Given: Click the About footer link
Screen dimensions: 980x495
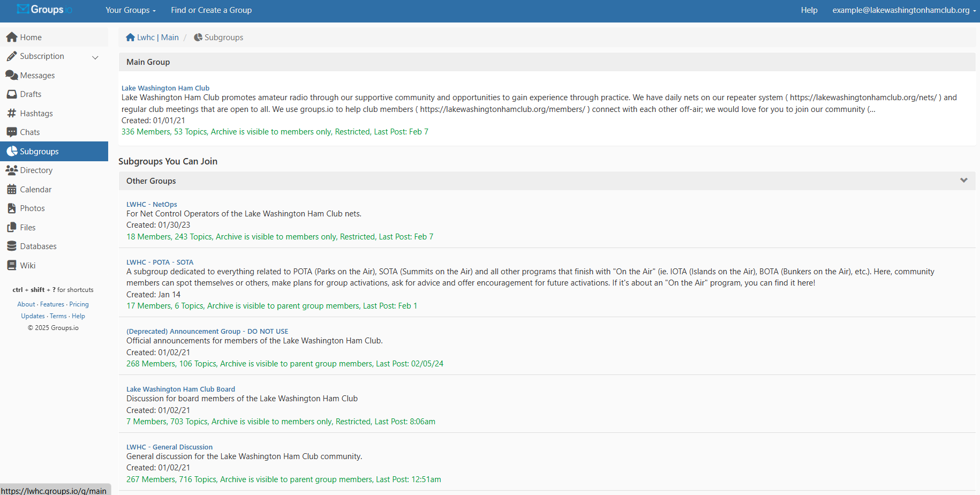Looking at the screenshot, I should coord(26,304).
